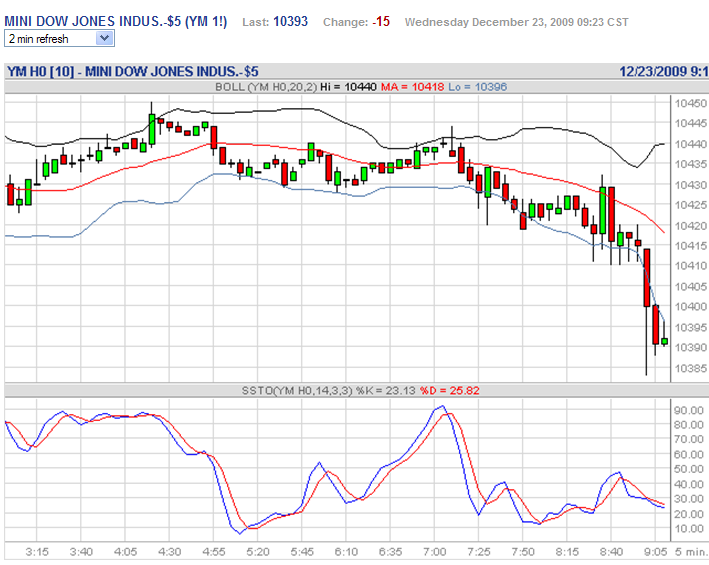Click the 4:30 time axis label
The image size is (709, 565).
(170, 552)
